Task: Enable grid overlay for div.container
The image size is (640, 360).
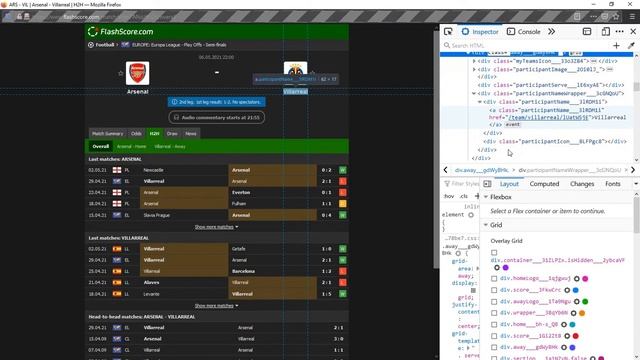Action: tap(494, 253)
